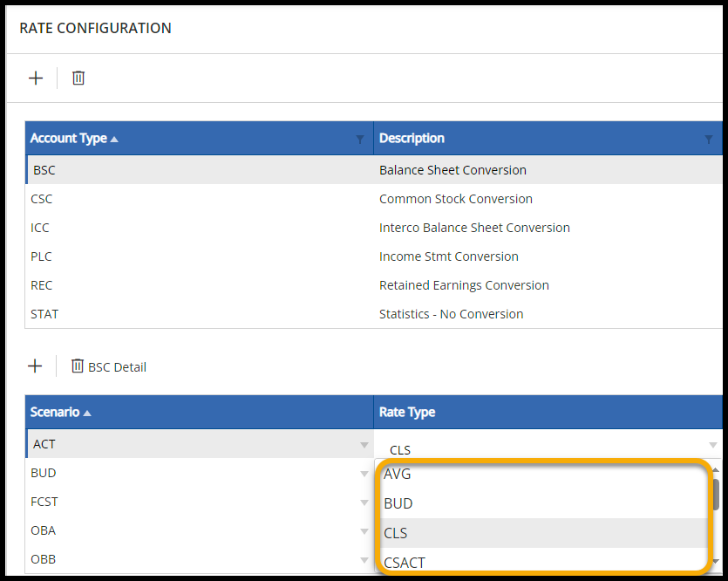Screen dimensions: 728x581
Task: Click the add scenario detail plus icon
Action: point(35,366)
